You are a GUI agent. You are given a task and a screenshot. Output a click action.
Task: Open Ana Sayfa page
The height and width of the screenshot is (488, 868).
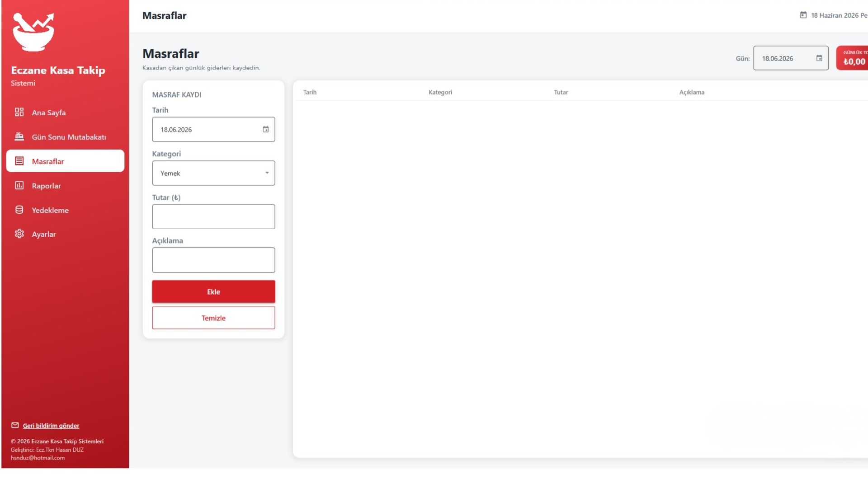65,112
